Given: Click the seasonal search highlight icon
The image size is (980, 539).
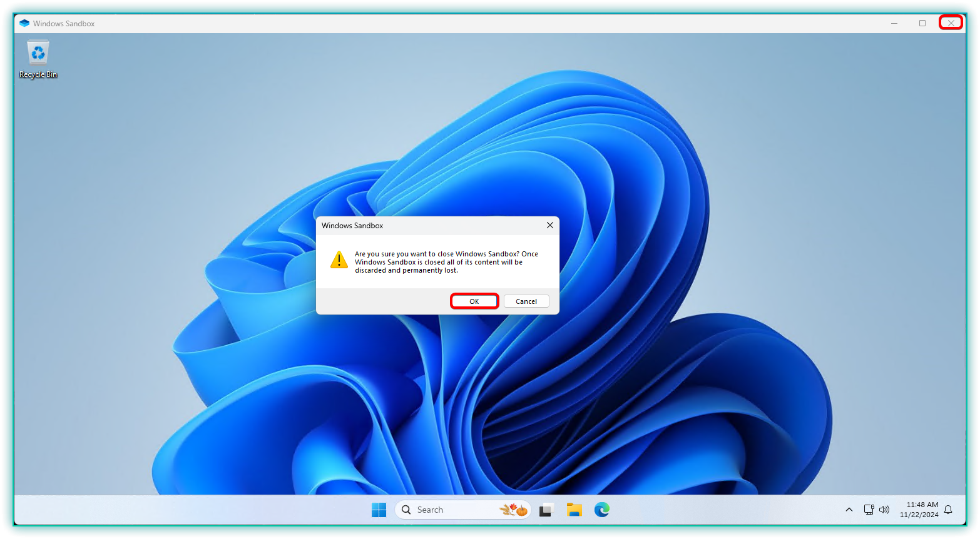Looking at the screenshot, I should coord(514,510).
